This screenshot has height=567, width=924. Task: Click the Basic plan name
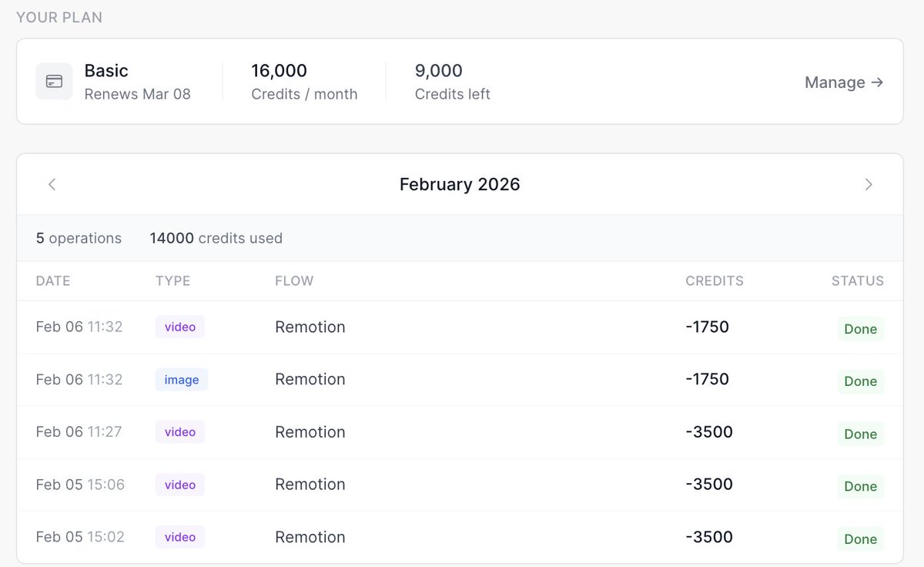pyautogui.click(x=106, y=71)
